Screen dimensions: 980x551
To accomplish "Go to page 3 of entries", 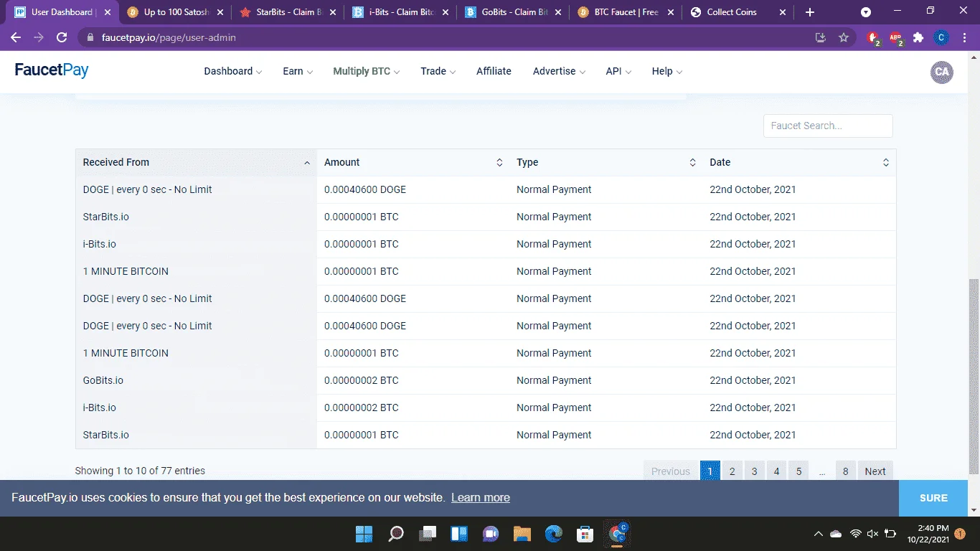I will (x=754, y=471).
